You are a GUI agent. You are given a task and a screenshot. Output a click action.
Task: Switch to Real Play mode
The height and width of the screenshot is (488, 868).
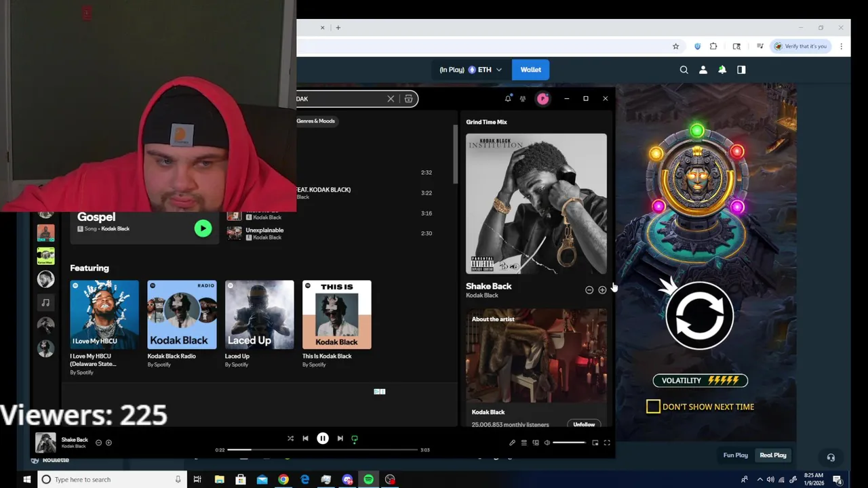[x=773, y=455]
